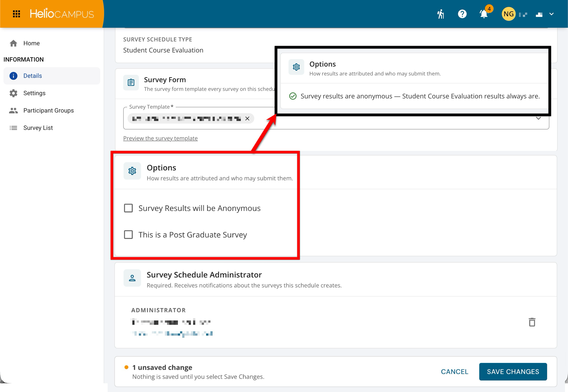Click the Options gear icon above checkboxes

click(x=132, y=171)
